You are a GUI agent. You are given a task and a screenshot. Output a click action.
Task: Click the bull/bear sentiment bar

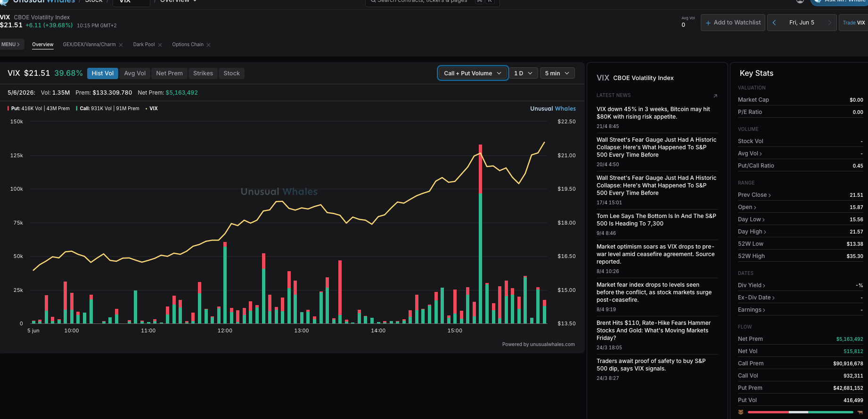pos(800,412)
